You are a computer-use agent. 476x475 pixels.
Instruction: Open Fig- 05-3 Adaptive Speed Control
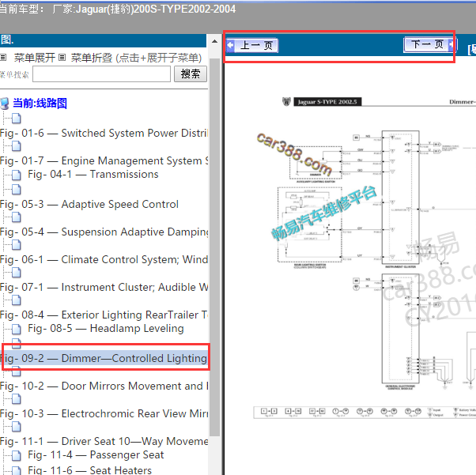89,204
